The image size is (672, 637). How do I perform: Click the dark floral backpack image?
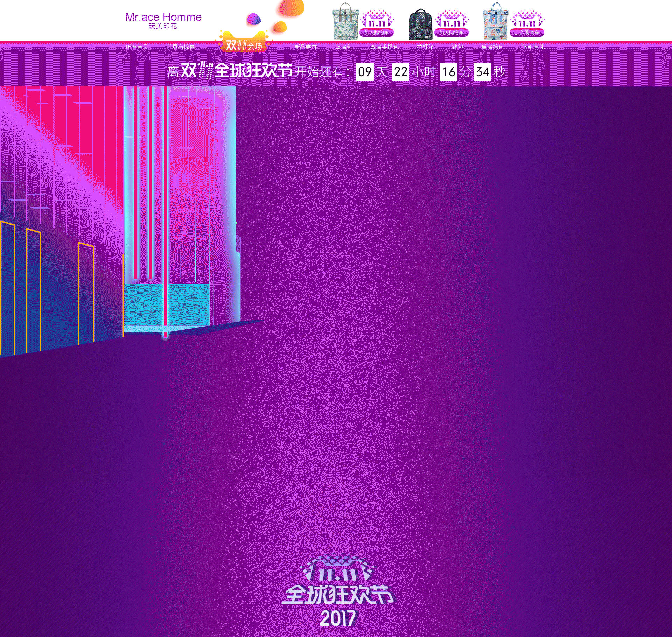point(420,24)
